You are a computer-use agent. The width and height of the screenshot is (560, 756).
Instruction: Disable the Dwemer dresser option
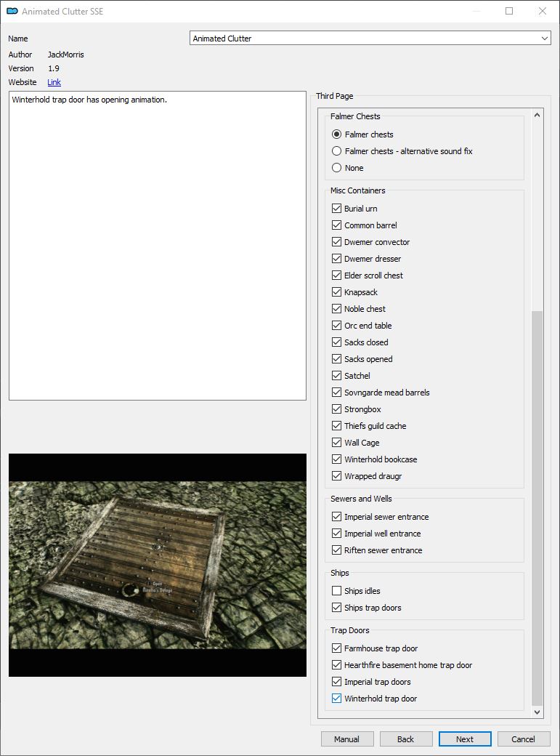tap(336, 259)
